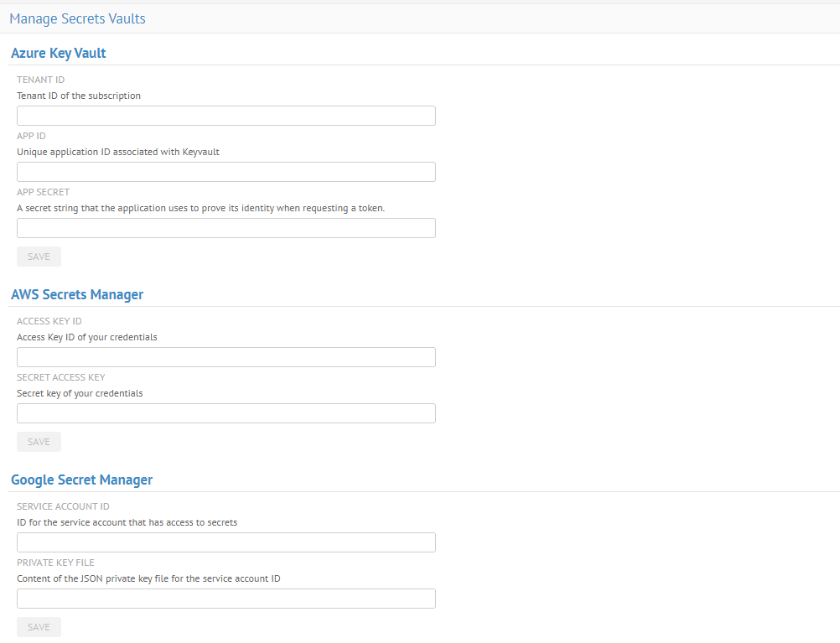This screenshot has height=643, width=840.
Task: Focus the App ID text box
Action: 226,172
